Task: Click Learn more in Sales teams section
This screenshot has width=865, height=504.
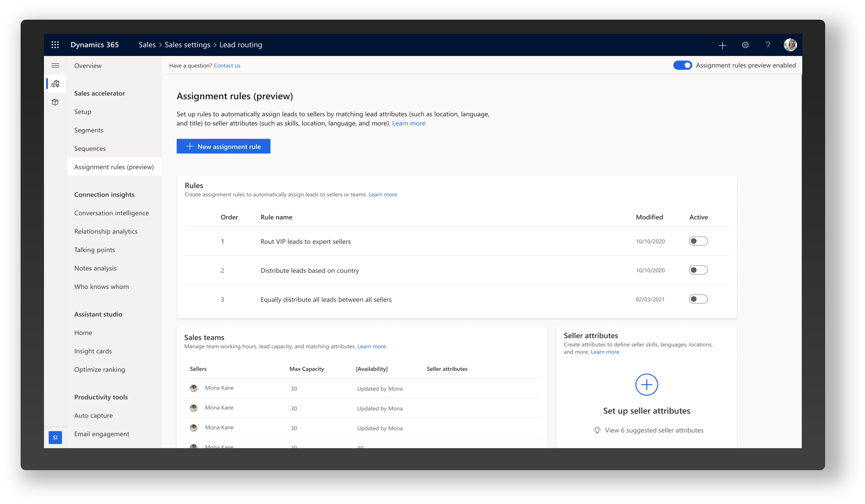Action: [x=372, y=347]
